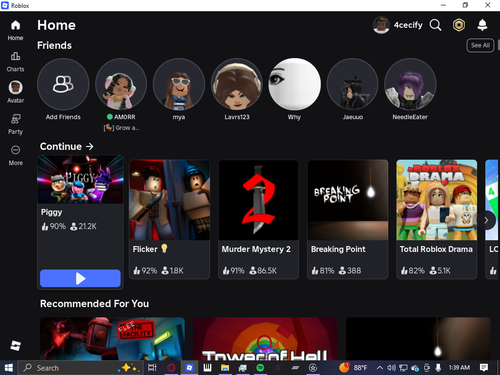500x375 pixels.
Task: Open friend Jaeuuo's avatar
Action: (x=352, y=84)
